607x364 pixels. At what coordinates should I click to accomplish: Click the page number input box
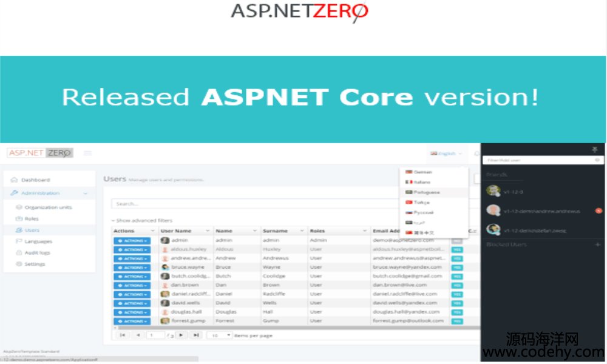click(155, 335)
